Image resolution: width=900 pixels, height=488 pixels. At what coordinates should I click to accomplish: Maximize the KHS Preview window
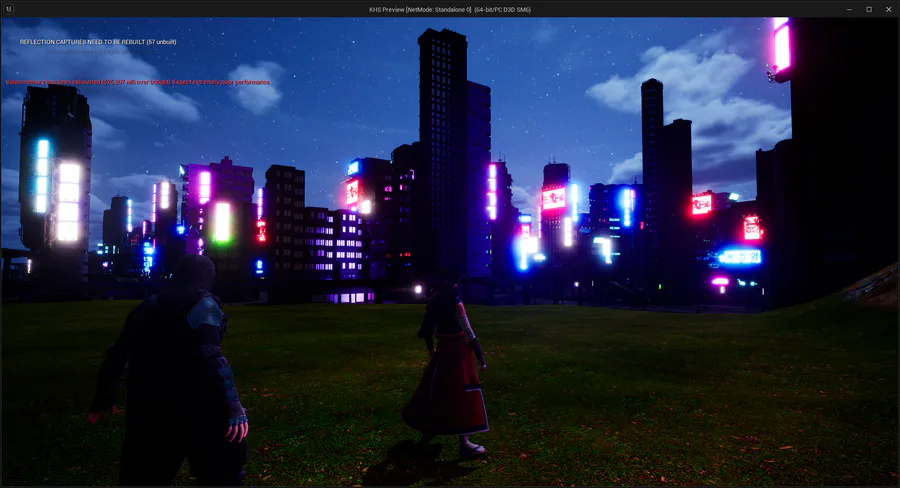click(869, 9)
